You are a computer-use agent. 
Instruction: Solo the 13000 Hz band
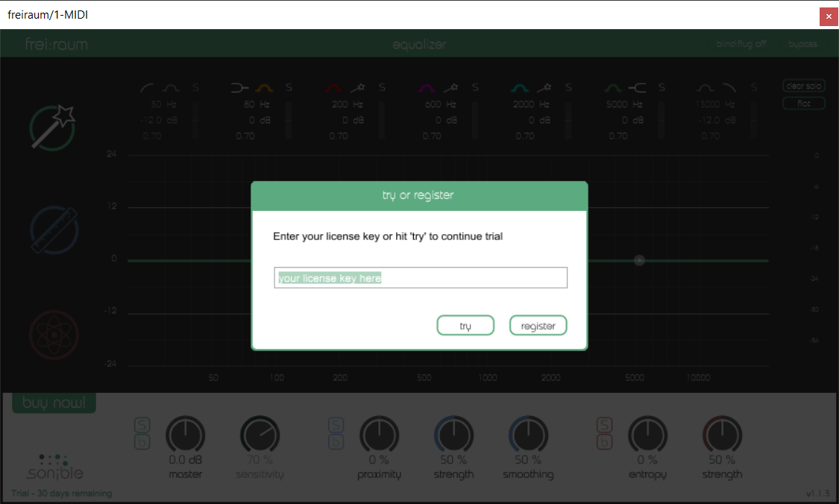[x=754, y=87]
